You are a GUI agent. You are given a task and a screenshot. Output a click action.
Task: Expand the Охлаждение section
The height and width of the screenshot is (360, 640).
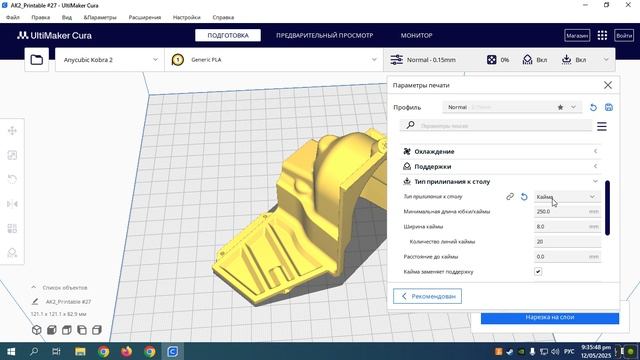tap(501, 151)
